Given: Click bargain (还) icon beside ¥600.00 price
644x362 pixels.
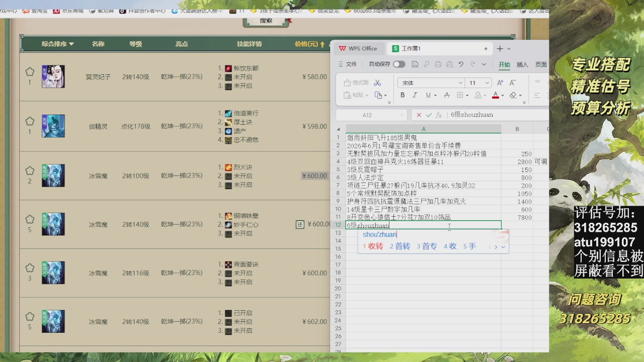Looking at the screenshot, I should tap(300, 224).
